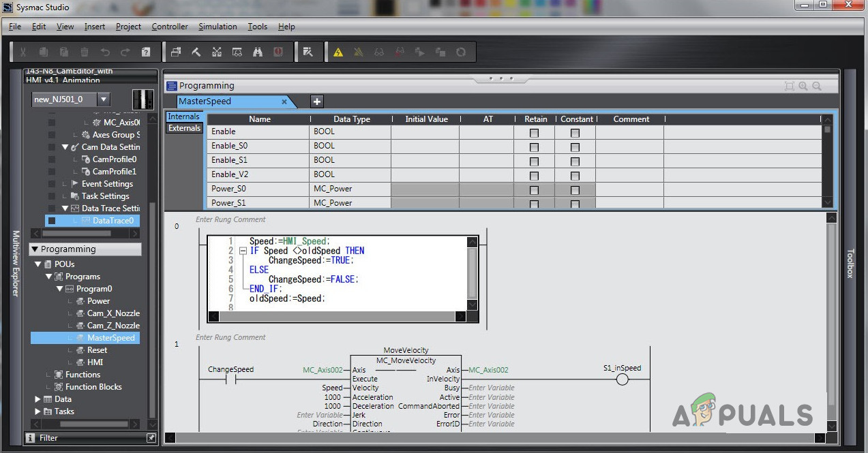Click the zoom in magnifier icon
Image resolution: width=868 pixels, height=453 pixels.
pos(803,86)
